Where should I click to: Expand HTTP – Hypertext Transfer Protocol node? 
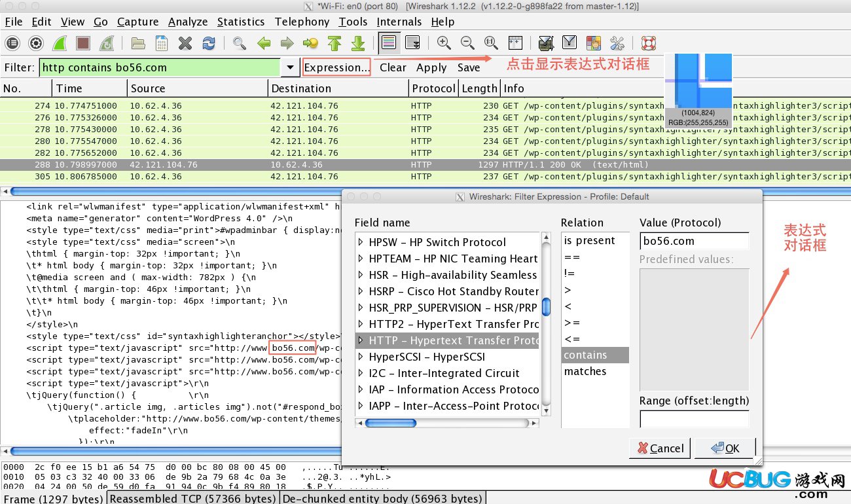tap(361, 340)
